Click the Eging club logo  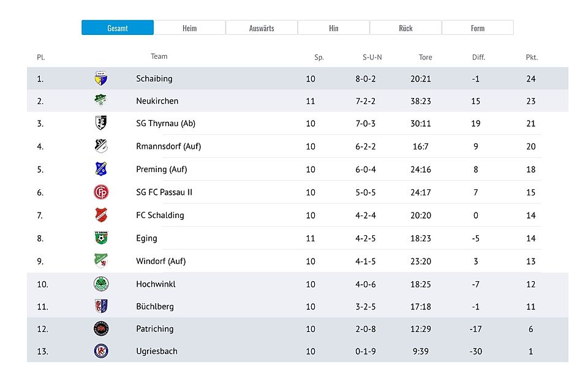(101, 238)
